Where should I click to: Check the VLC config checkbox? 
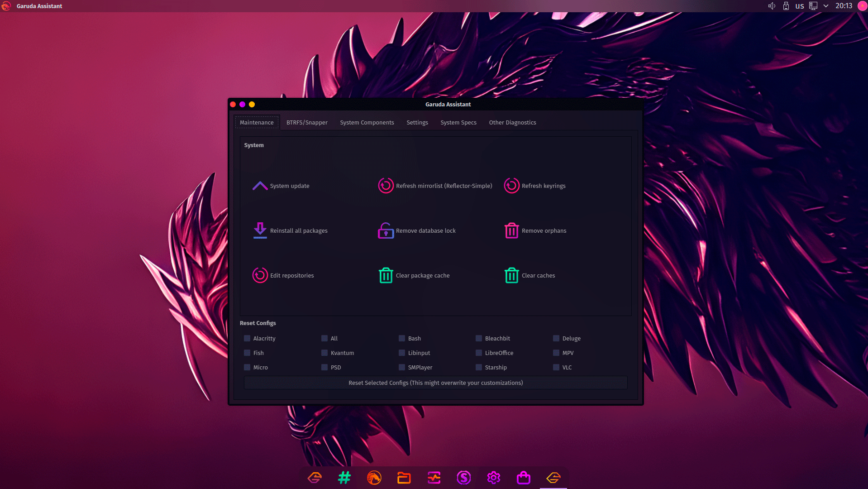[556, 367]
